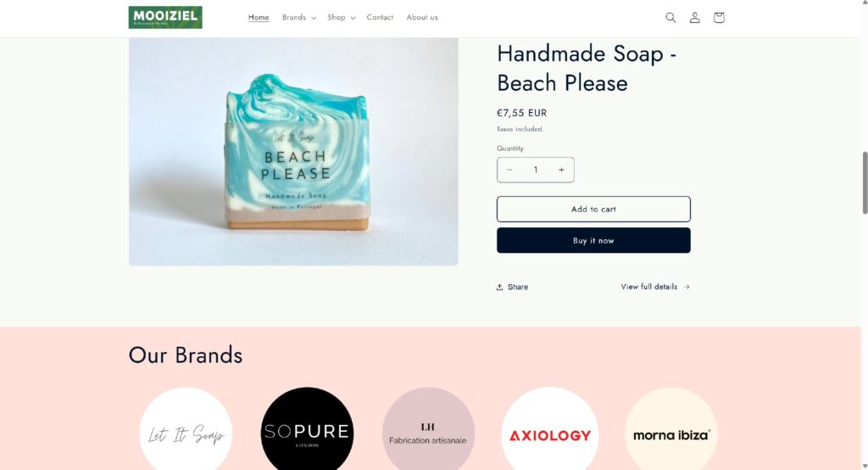868x470 pixels.
Task: Open the search magnifier icon
Action: [x=670, y=18]
